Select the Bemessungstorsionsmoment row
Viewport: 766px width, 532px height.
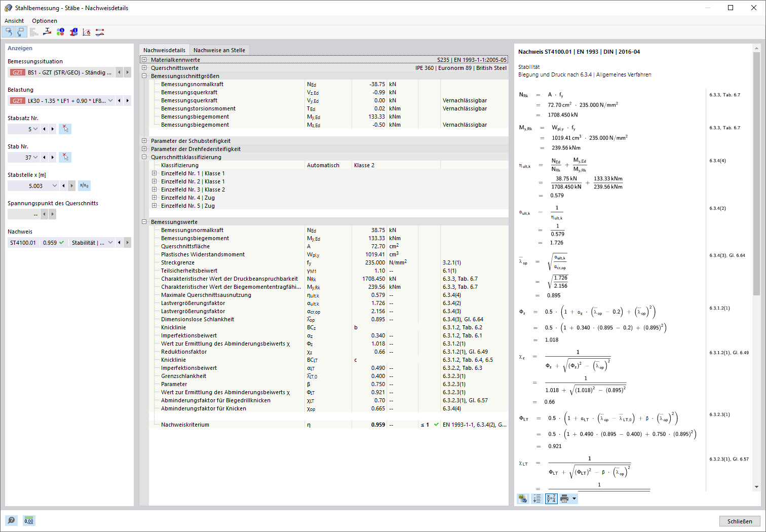[329, 108]
